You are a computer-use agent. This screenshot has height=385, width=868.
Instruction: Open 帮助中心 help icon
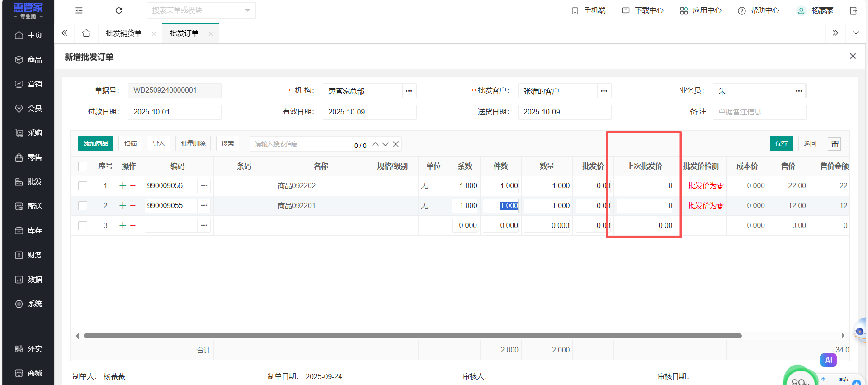click(x=741, y=11)
